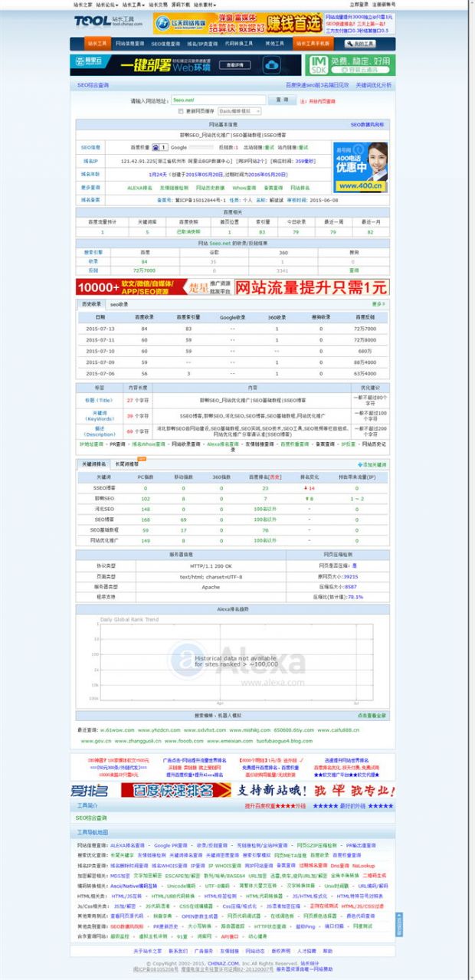The height and width of the screenshot is (980, 475).
Task: Open the 站长工具手机版 nav tab
Action: click(313, 44)
